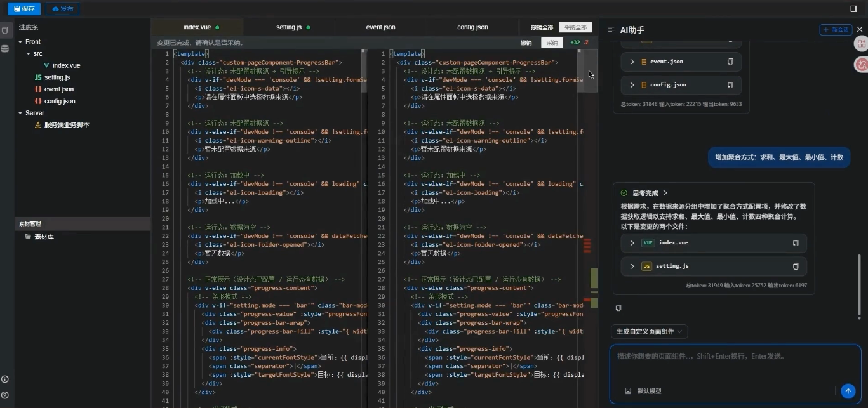
Task: Copy the config.json code block
Action: pyautogui.click(x=730, y=85)
